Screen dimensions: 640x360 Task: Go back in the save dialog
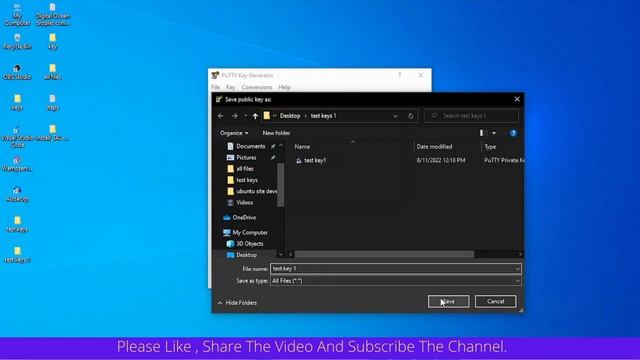pyautogui.click(x=221, y=116)
